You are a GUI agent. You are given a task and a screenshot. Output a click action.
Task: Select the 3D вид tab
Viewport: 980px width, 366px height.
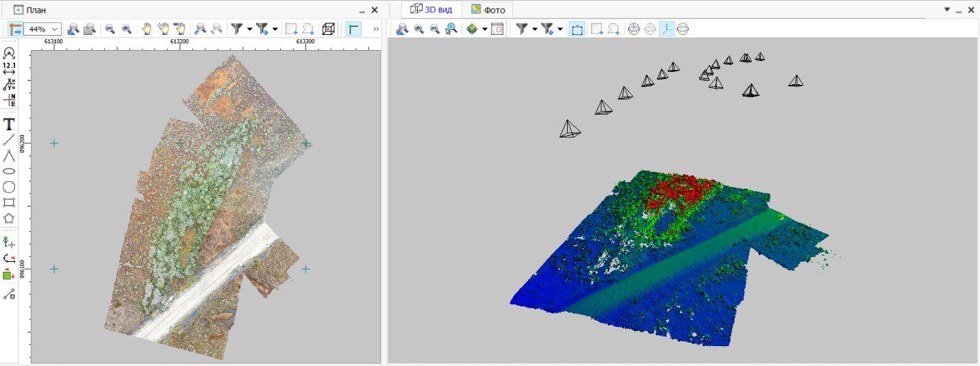point(431,10)
